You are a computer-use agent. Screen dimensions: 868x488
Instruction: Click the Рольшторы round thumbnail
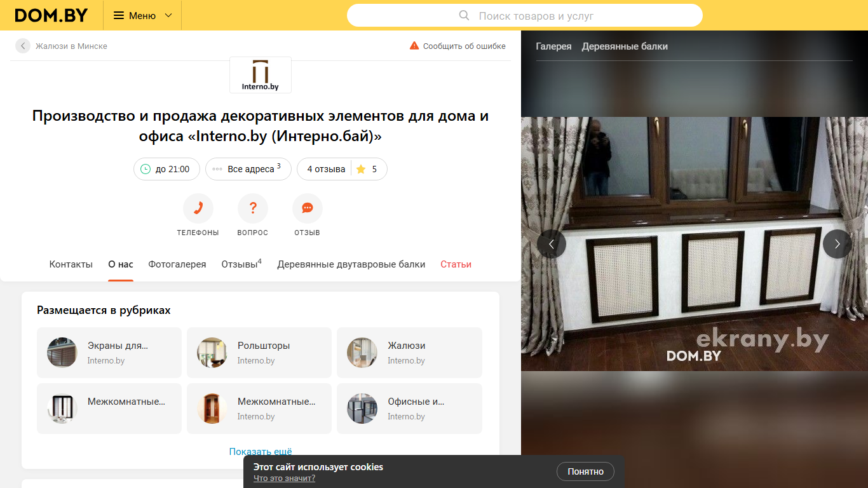point(212,353)
